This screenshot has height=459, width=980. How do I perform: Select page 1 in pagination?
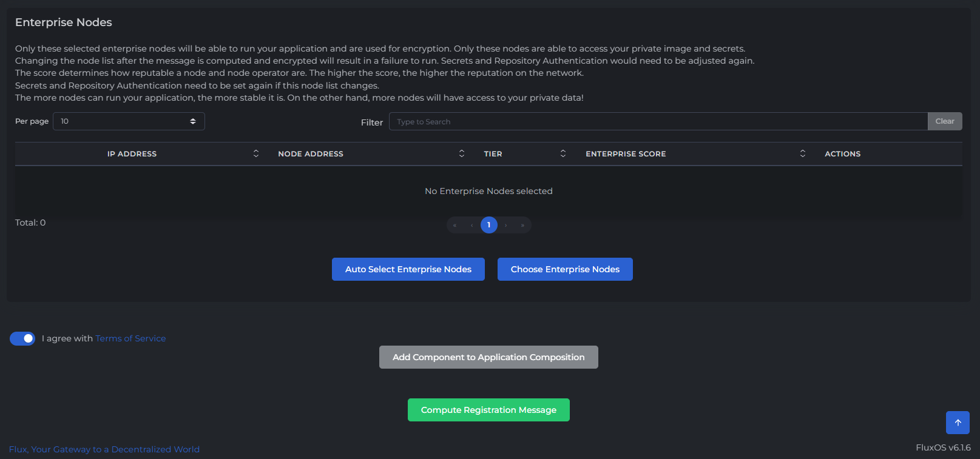point(488,225)
